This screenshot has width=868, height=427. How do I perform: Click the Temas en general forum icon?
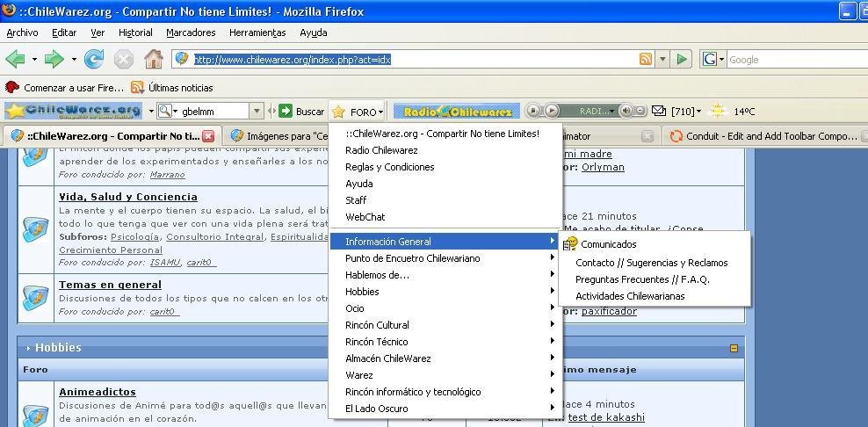[x=36, y=298]
